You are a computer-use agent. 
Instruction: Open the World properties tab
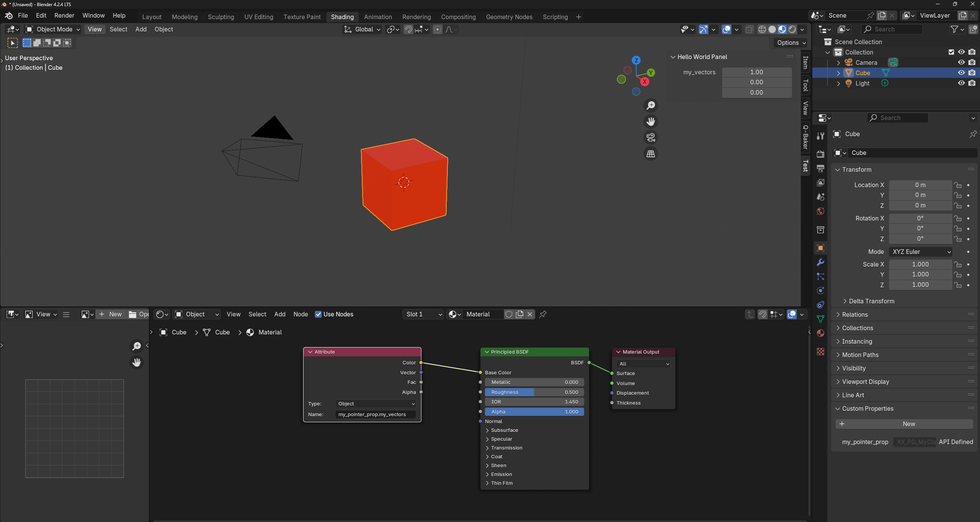pyautogui.click(x=820, y=211)
